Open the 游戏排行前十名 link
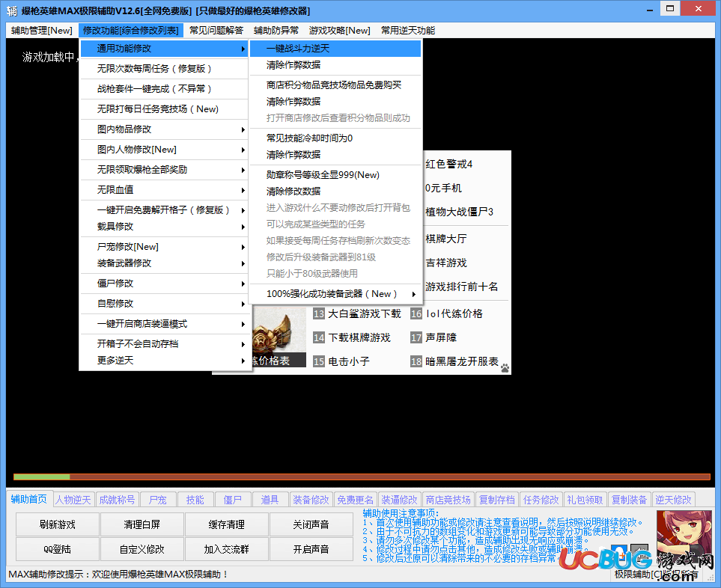The image size is (721, 588). pyautogui.click(x=462, y=287)
